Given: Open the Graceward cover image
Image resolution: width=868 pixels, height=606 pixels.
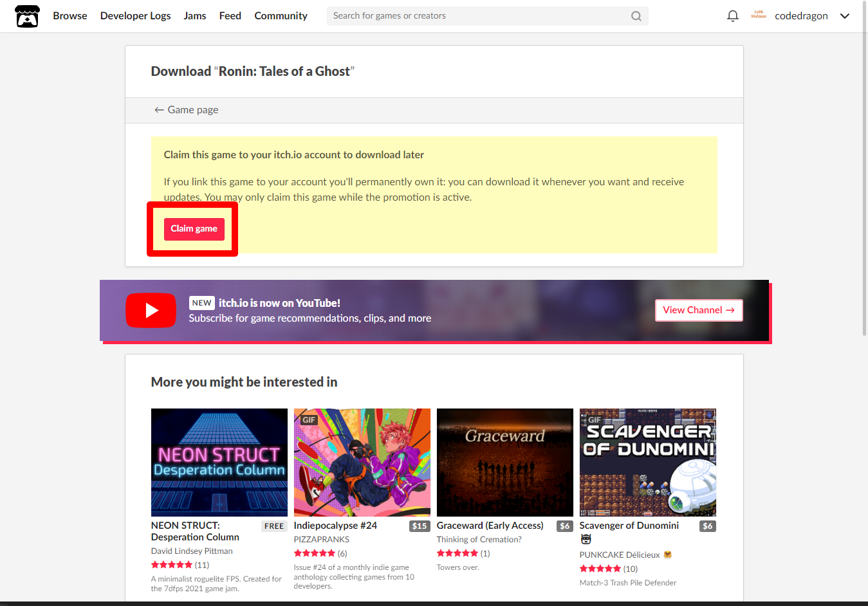Looking at the screenshot, I should 505,463.
